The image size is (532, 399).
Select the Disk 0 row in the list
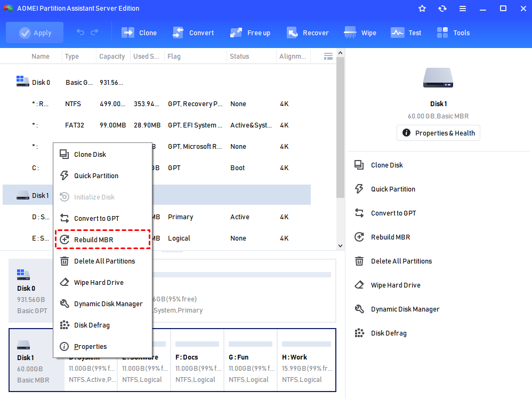[x=156, y=83]
